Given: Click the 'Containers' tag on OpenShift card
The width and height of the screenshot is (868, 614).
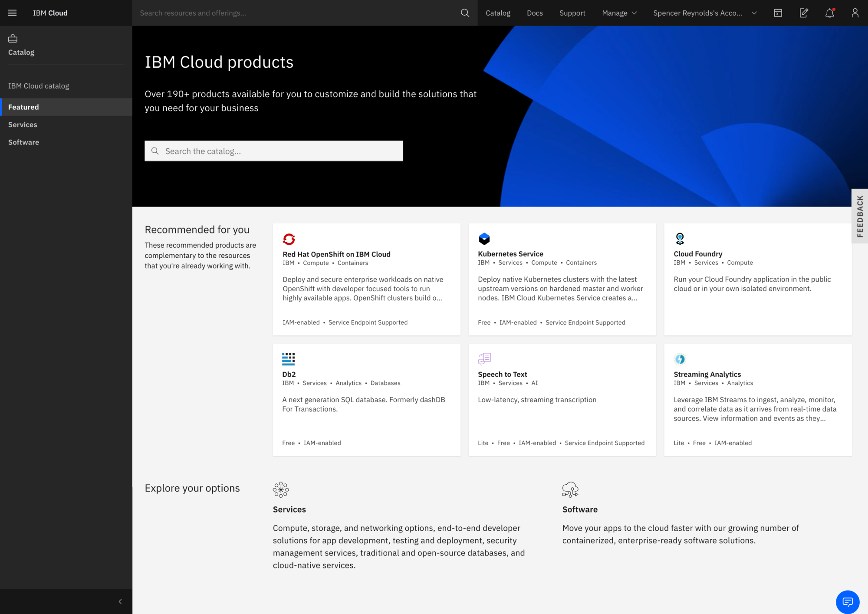Looking at the screenshot, I should click(x=352, y=263).
